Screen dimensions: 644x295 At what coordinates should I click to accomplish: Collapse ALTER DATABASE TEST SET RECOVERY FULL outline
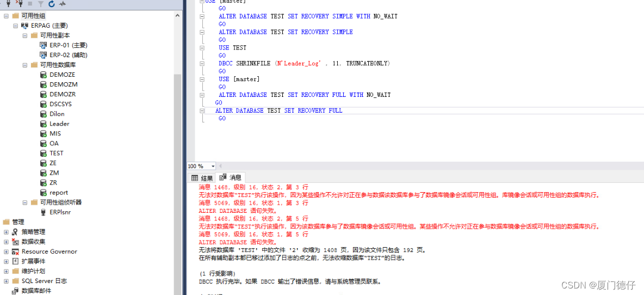pyautogui.click(x=202, y=111)
